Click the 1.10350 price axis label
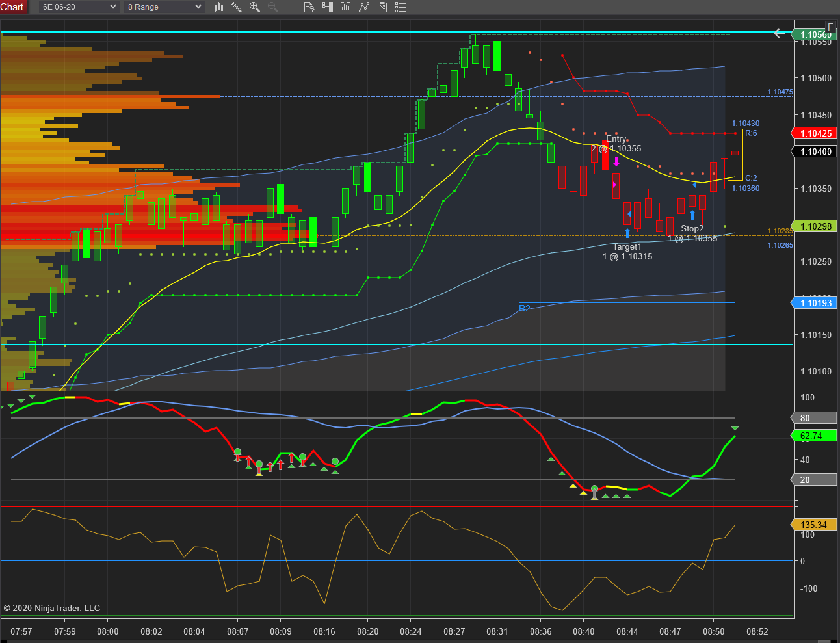Screen dimensions: 840x643 pos(816,189)
